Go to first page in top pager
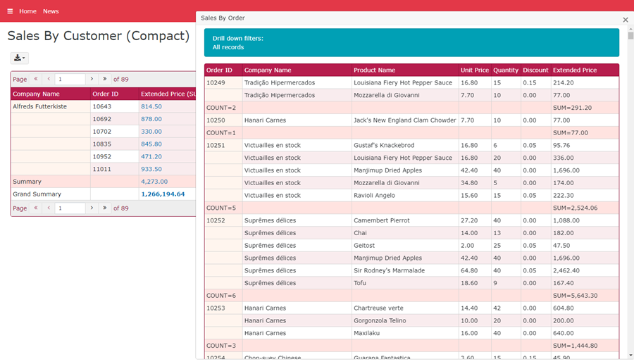This screenshot has width=634, height=364. click(36, 80)
